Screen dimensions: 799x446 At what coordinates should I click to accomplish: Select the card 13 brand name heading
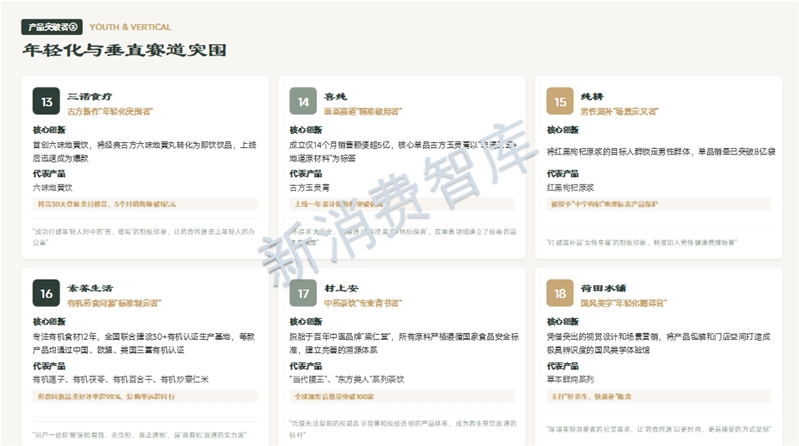click(91, 95)
